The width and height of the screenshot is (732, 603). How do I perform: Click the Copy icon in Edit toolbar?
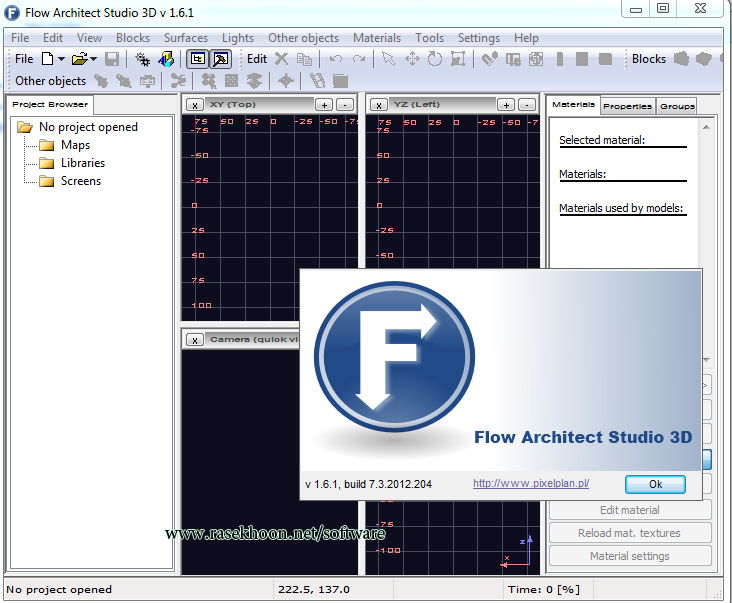(x=304, y=59)
